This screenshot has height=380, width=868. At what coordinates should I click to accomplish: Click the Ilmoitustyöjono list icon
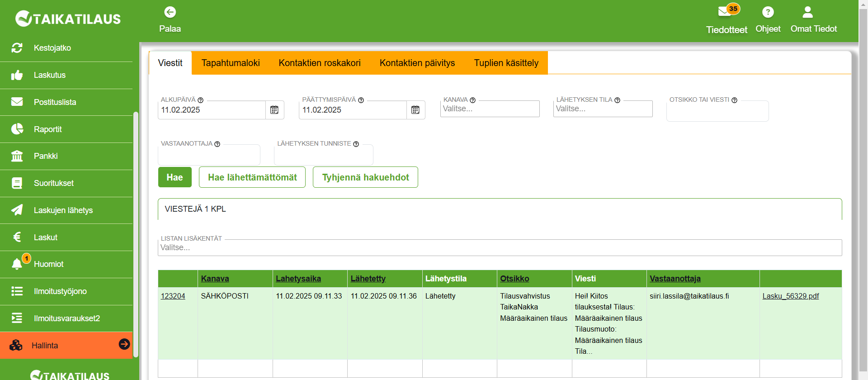point(17,291)
